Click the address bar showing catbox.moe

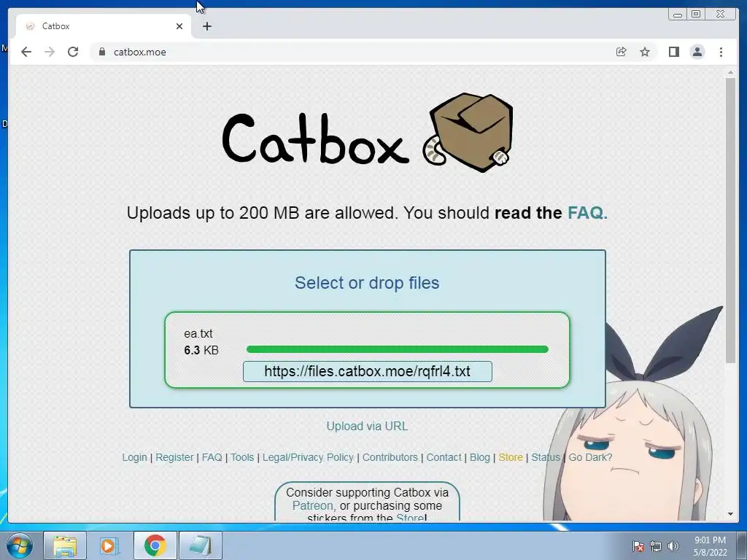coord(352,52)
